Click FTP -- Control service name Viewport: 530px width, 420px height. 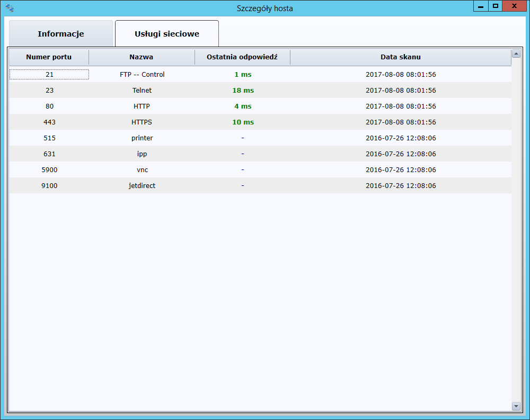coord(142,75)
